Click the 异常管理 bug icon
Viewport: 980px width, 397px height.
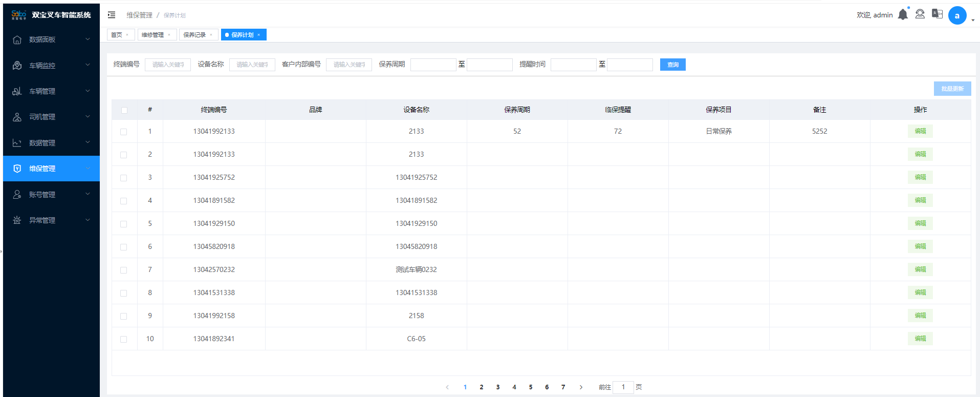pyautogui.click(x=17, y=220)
